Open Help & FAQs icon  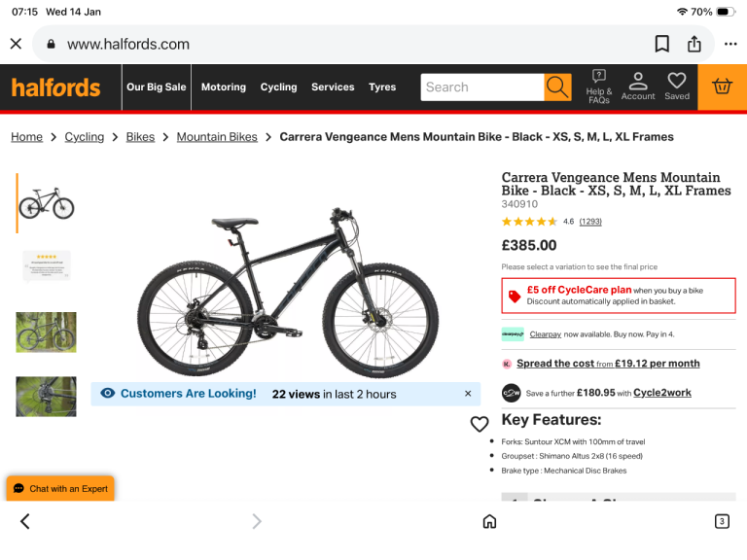point(598,87)
